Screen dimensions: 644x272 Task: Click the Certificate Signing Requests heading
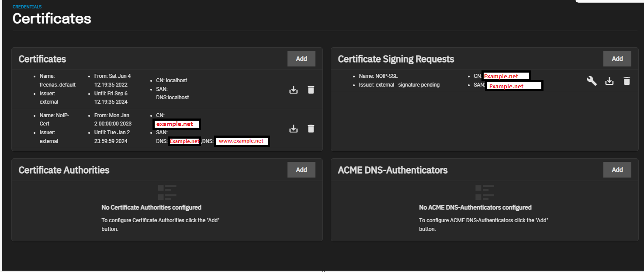click(x=396, y=59)
